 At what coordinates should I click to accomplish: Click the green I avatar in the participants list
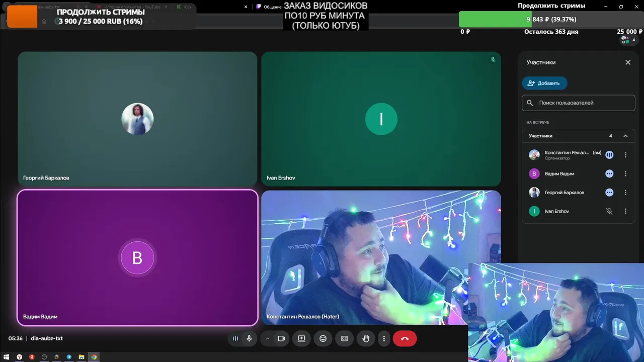point(534,211)
